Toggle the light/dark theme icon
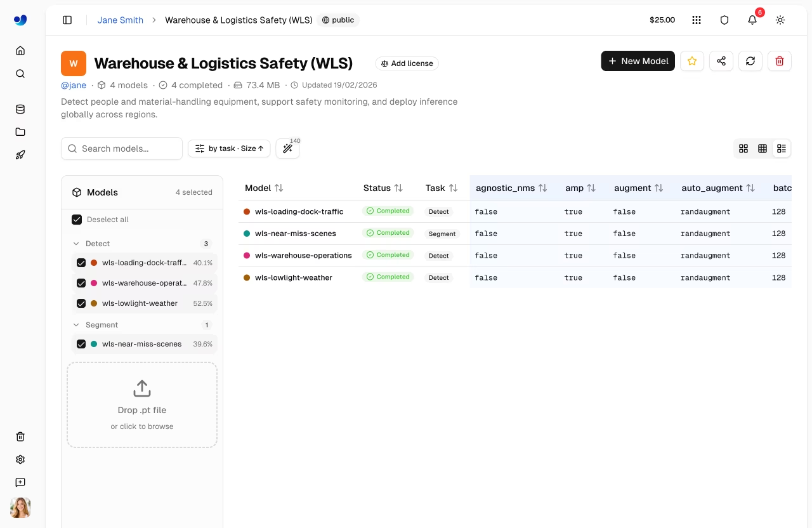The image size is (812, 528). click(x=780, y=20)
